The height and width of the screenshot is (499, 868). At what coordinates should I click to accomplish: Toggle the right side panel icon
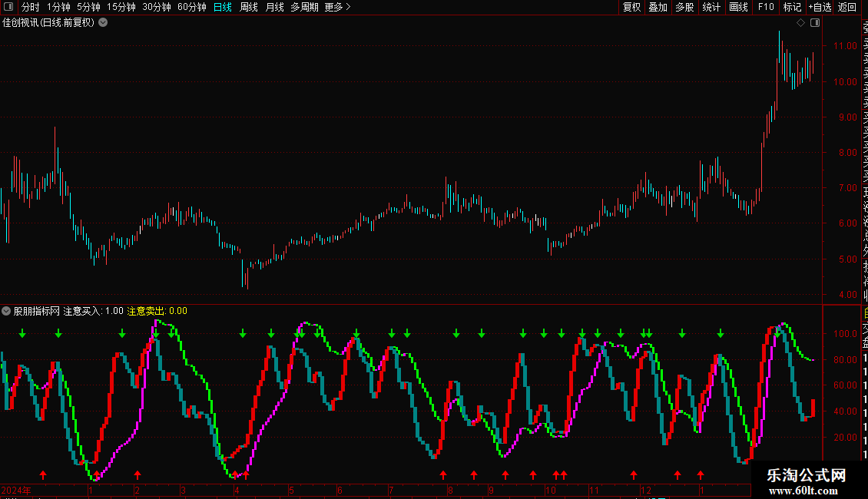click(x=815, y=23)
